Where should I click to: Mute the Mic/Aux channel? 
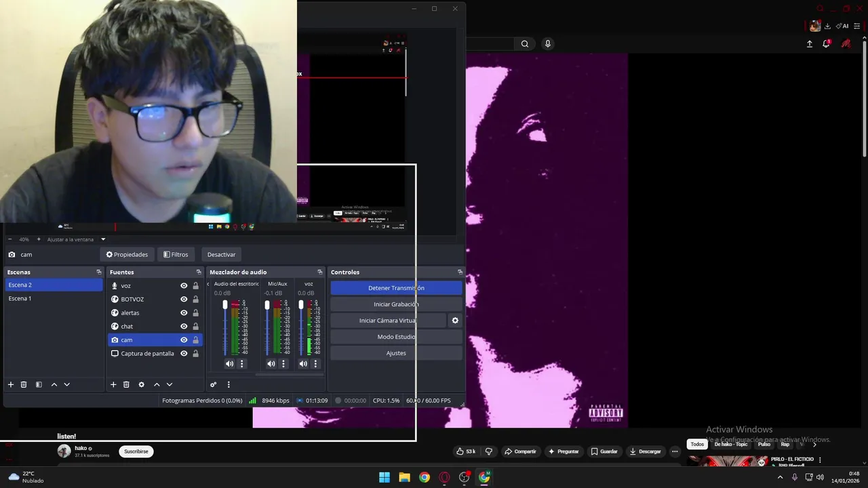point(271,364)
